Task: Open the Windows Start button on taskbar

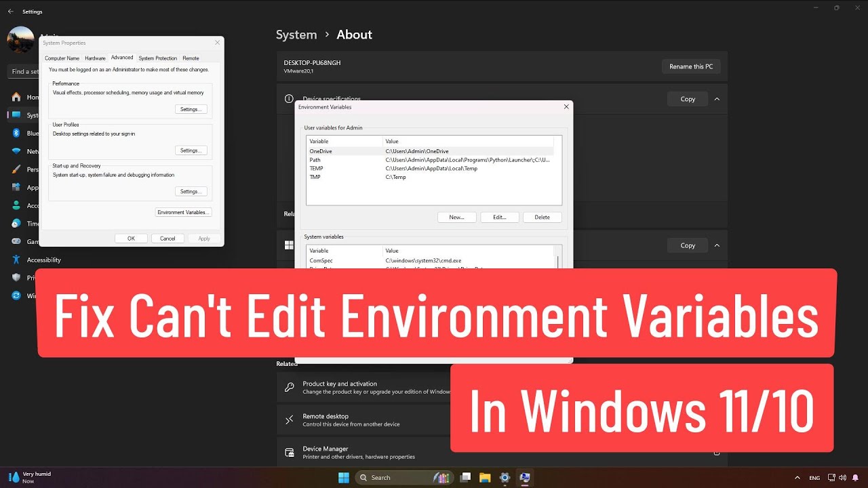Action: coord(343,477)
